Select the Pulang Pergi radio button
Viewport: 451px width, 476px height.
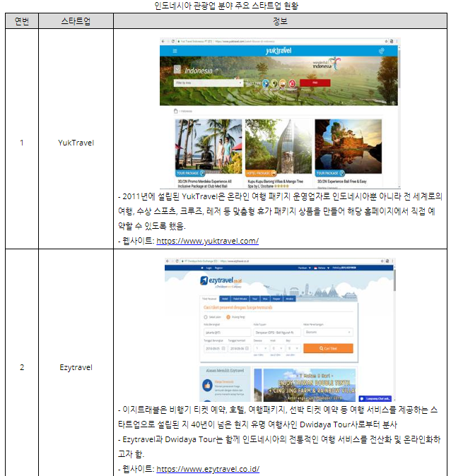(228, 317)
